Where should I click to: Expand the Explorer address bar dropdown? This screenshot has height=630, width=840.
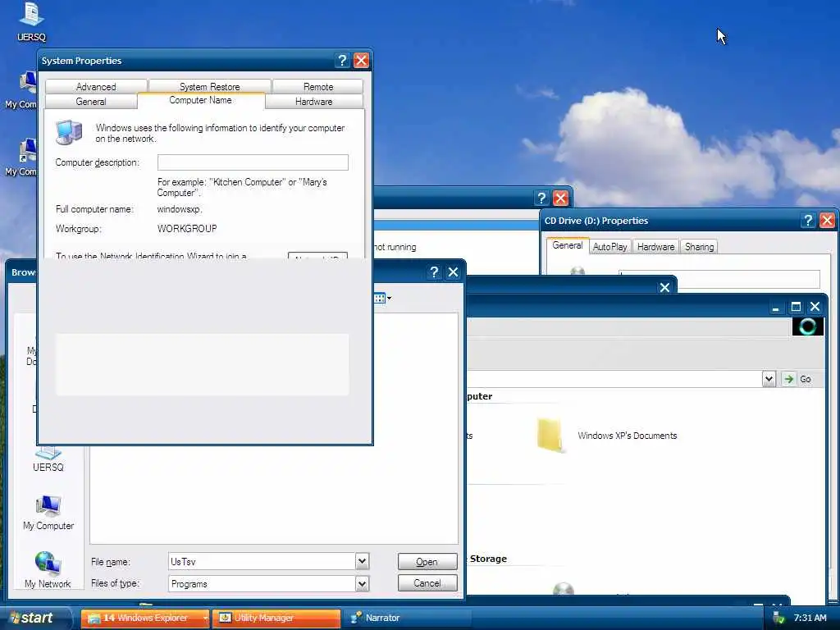pos(769,379)
